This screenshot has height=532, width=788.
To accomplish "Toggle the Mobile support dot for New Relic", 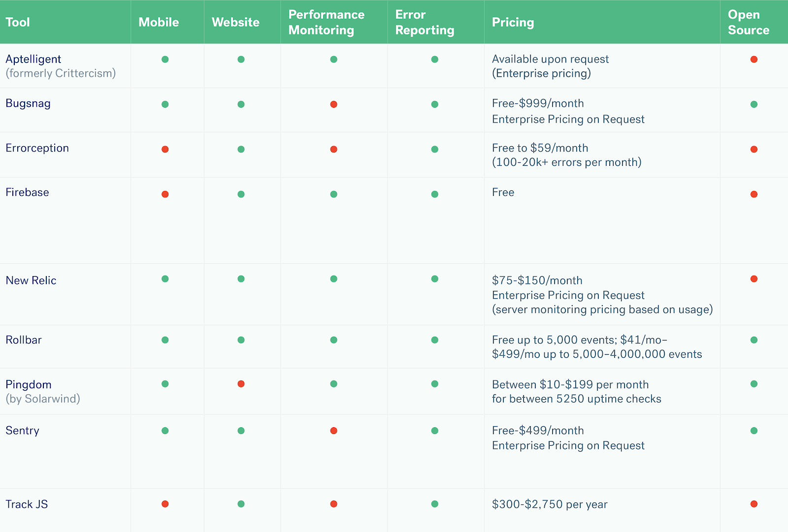I will 165,278.
